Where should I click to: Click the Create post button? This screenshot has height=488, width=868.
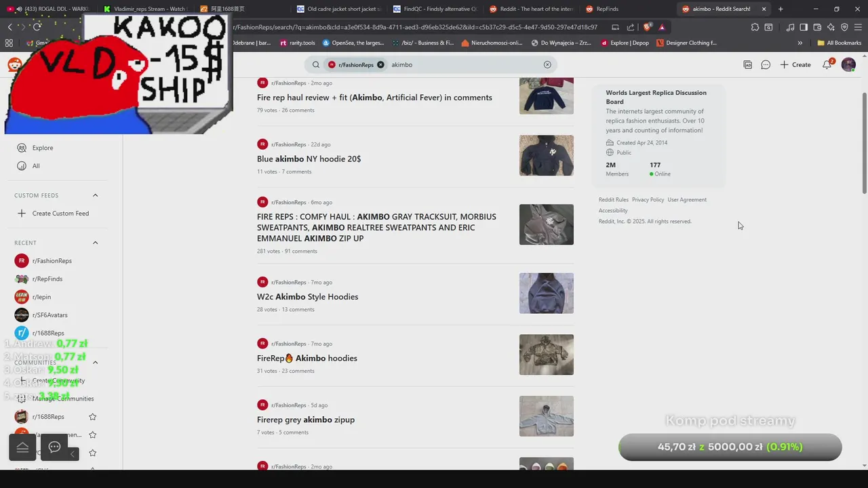(795, 64)
